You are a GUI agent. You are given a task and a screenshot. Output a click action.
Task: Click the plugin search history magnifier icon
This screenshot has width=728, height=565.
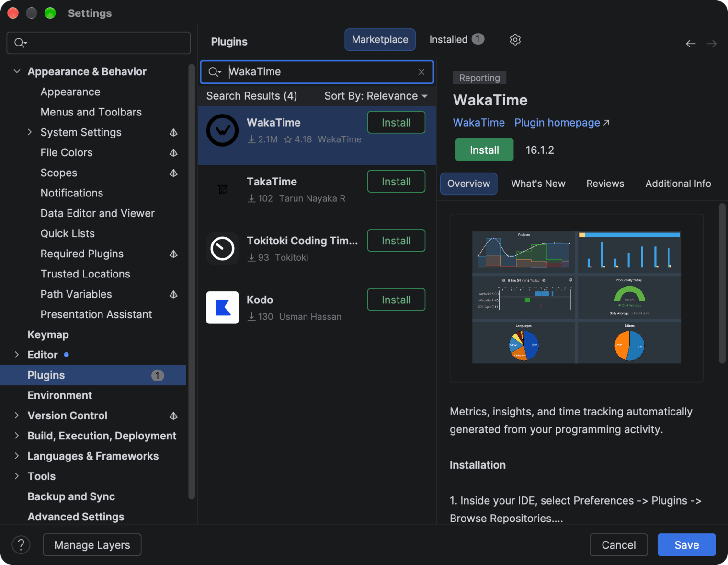215,72
